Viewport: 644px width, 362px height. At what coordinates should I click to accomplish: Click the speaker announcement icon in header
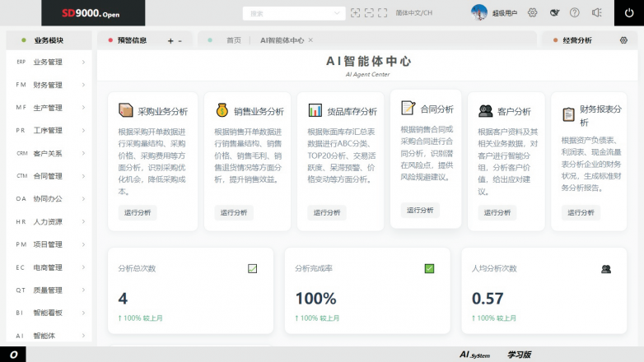tap(596, 13)
